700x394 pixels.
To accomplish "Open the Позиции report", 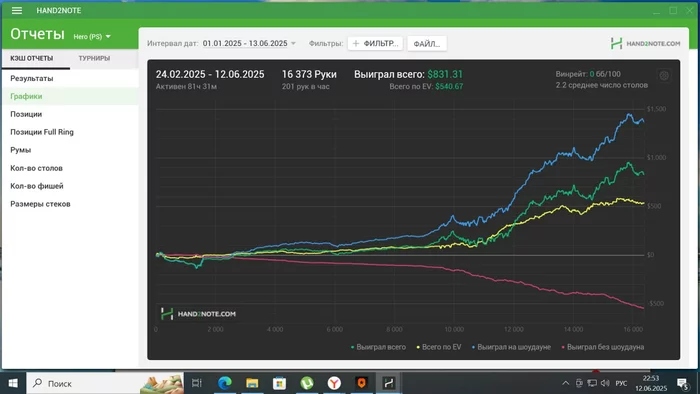I will pyautogui.click(x=70, y=114).
